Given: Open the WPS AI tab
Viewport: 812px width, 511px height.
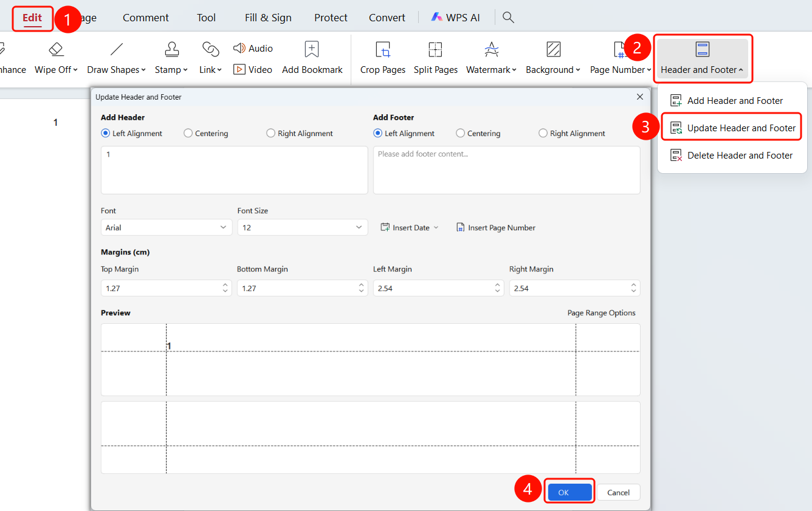Looking at the screenshot, I should point(455,18).
